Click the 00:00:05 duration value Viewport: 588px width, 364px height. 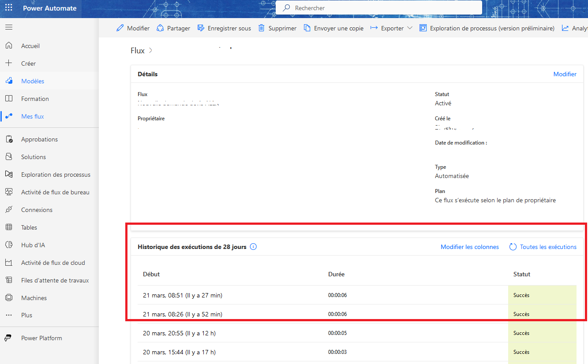[337, 333]
